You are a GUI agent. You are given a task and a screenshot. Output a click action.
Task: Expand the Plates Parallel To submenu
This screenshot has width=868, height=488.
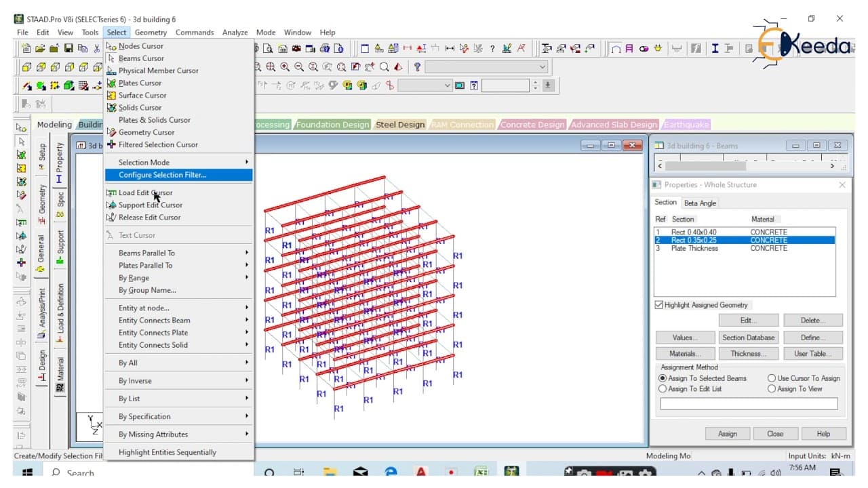tap(179, 265)
